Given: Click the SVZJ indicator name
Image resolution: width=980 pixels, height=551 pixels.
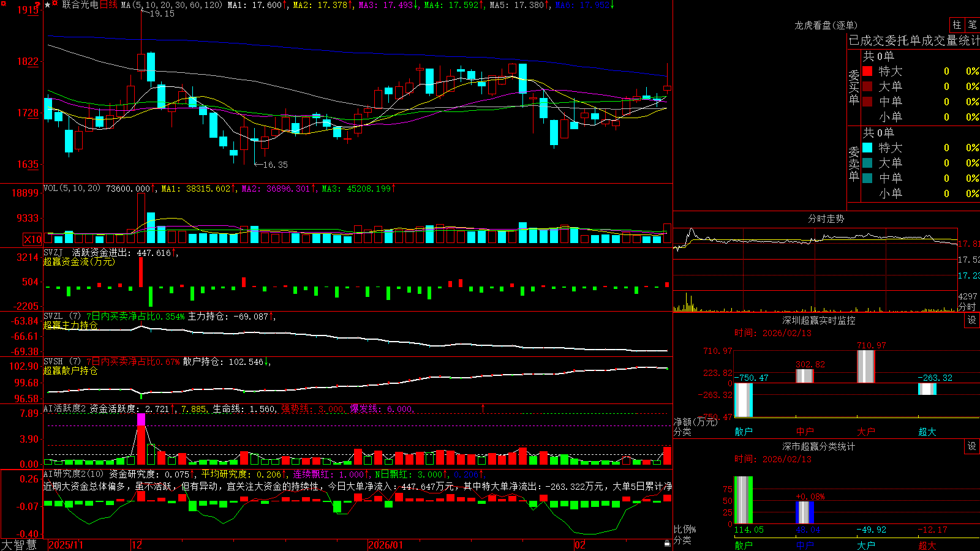Looking at the screenshot, I should pyautogui.click(x=53, y=252).
